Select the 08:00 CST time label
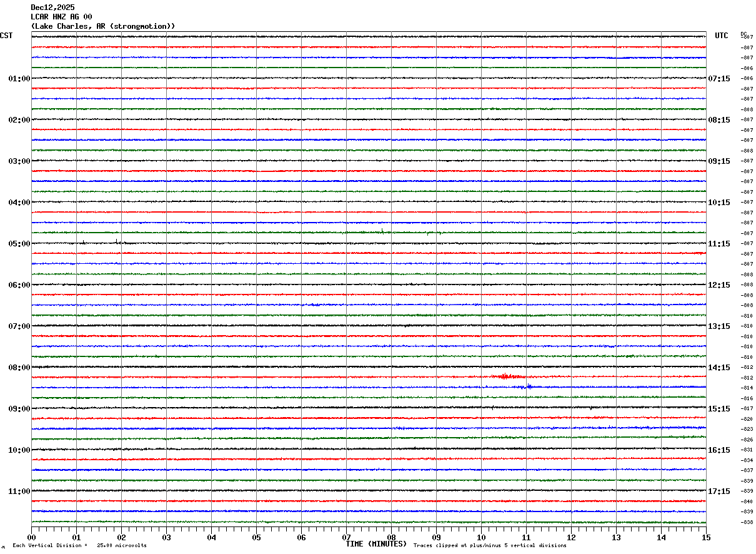 [x=19, y=368]
